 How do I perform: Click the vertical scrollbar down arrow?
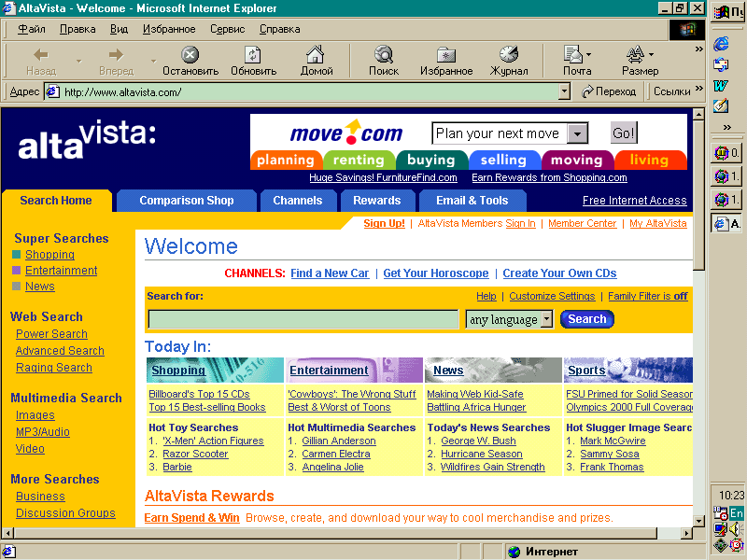pyautogui.click(x=698, y=521)
